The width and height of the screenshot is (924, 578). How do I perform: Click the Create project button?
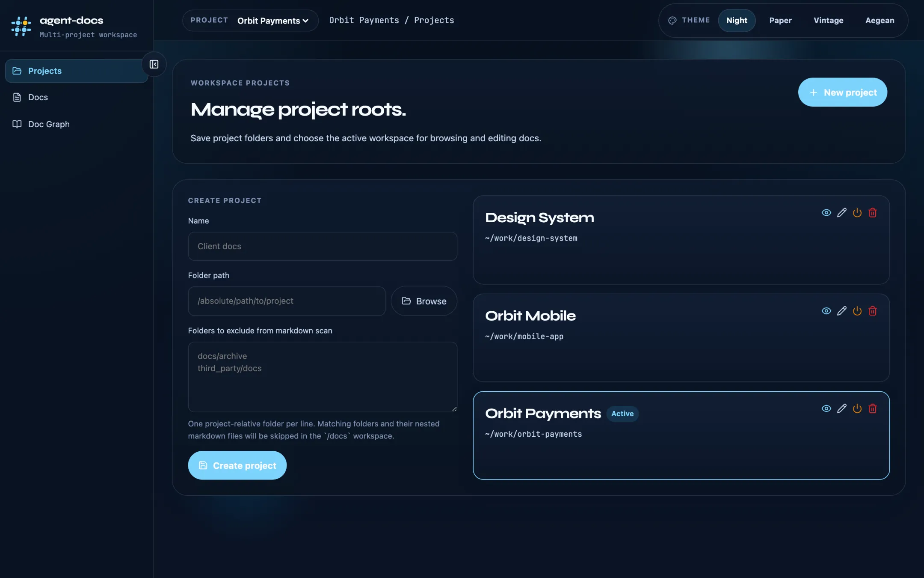click(x=237, y=465)
